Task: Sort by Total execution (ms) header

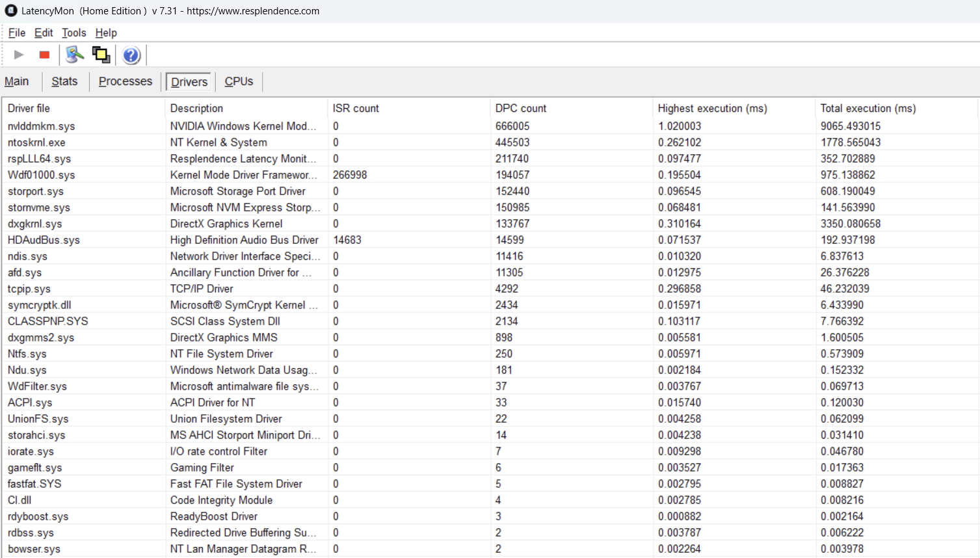Action: 867,109
